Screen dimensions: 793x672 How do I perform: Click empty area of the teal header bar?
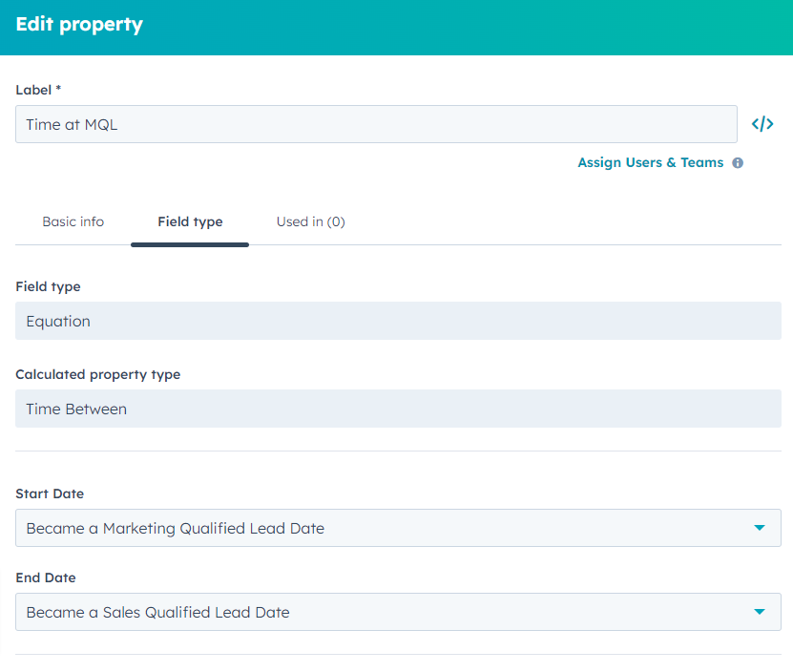pos(477,27)
